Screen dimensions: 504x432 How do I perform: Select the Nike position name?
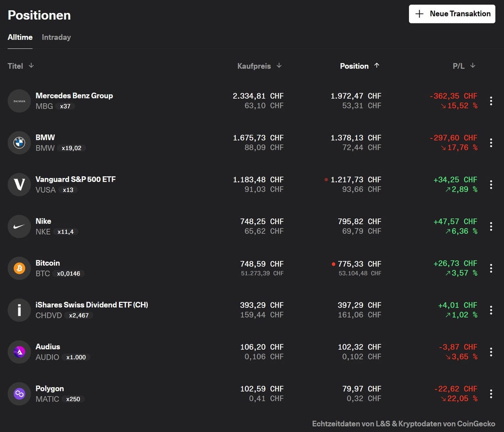[43, 221]
